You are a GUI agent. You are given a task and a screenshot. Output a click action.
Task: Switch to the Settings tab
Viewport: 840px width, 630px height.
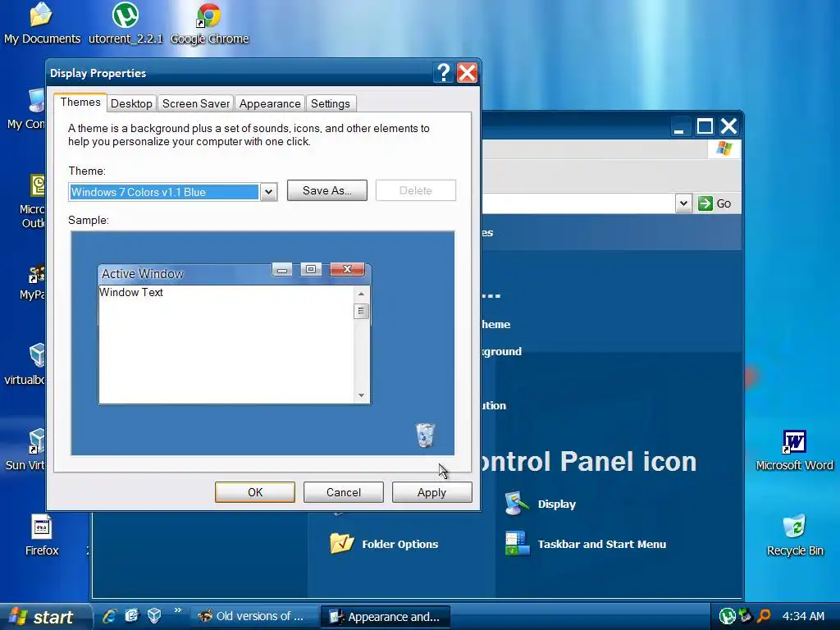pyautogui.click(x=330, y=104)
